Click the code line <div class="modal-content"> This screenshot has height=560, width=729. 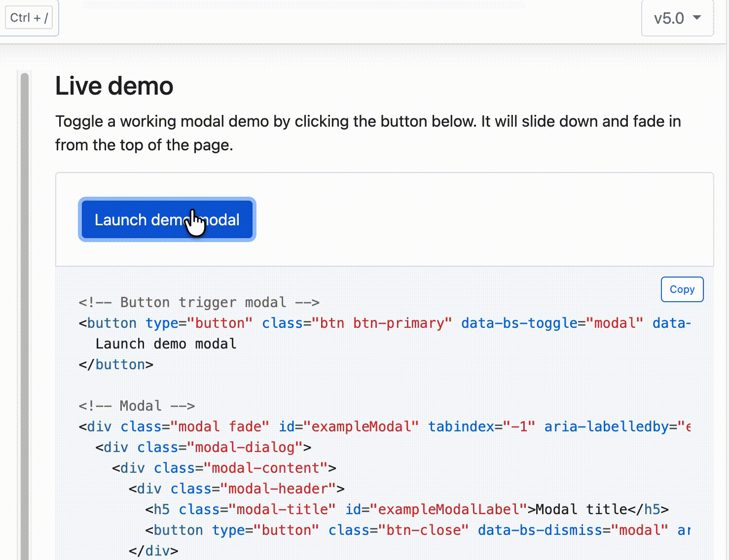224,468
